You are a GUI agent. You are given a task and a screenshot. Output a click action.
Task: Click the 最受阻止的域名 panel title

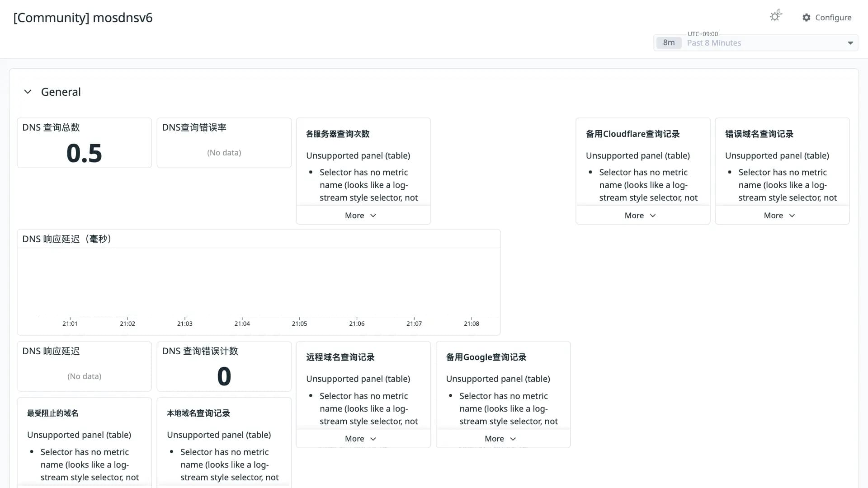coord(53,413)
